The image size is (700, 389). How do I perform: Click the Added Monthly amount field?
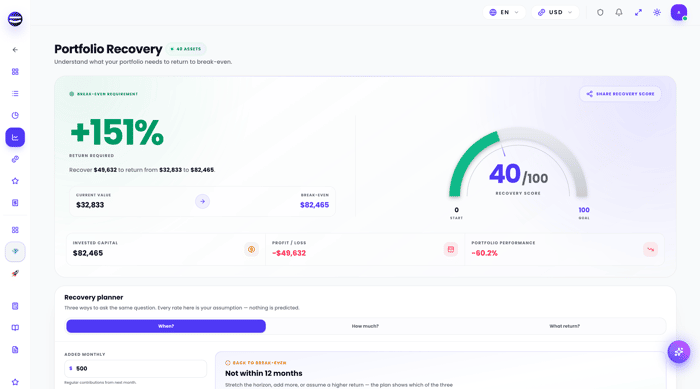pyautogui.click(x=135, y=368)
